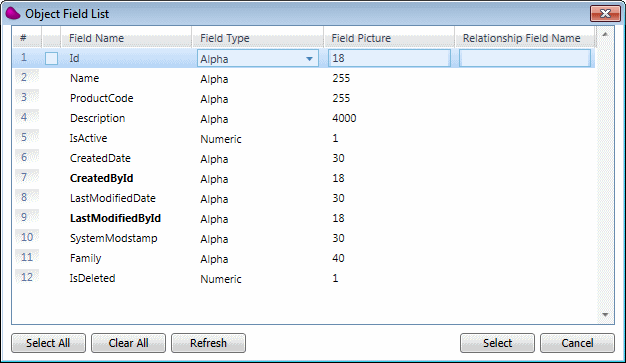This screenshot has width=626, height=363.
Task: Refresh the field list
Action: pyautogui.click(x=208, y=343)
